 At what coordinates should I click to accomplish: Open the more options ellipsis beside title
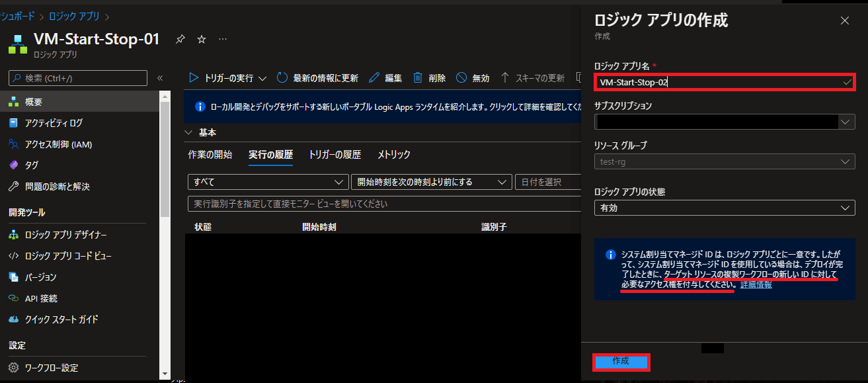(223, 40)
